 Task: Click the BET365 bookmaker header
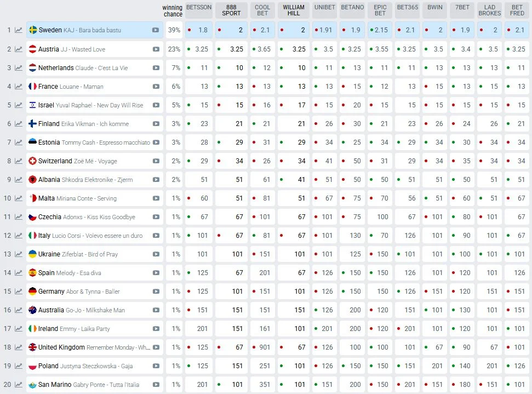[407, 8]
